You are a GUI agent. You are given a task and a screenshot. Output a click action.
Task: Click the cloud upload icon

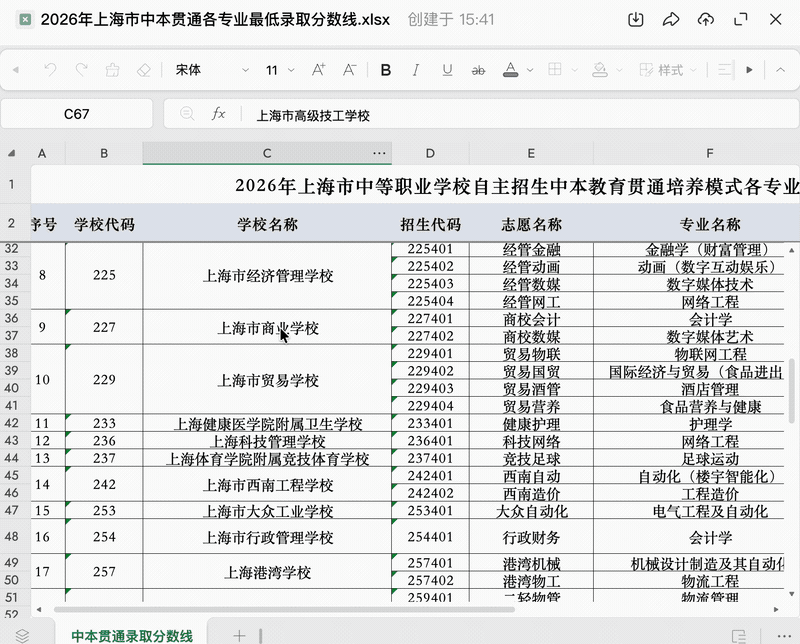(706, 20)
